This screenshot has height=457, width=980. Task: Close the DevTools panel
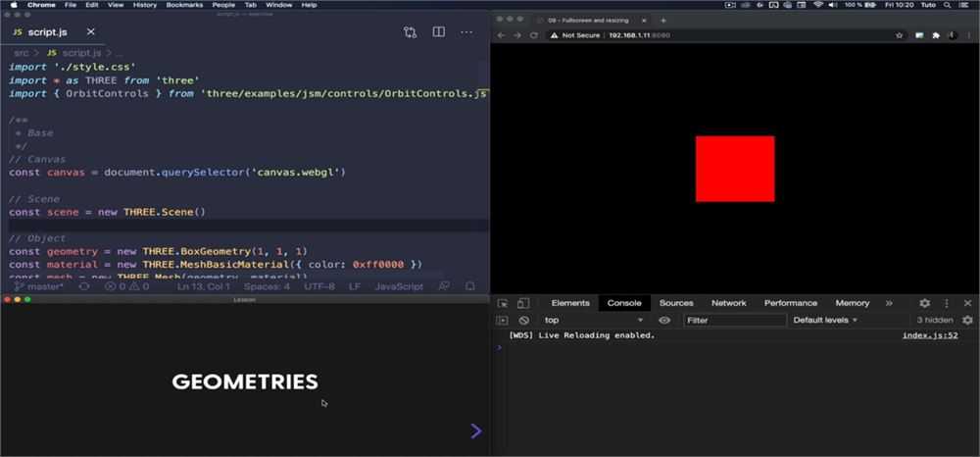(x=968, y=303)
